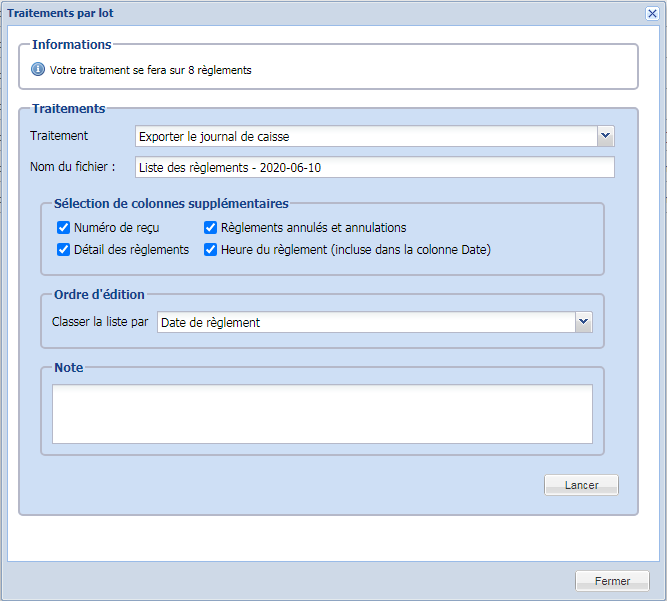667x601 pixels.
Task: Close the Traitements par lot dialog with X
Action: coord(651,13)
